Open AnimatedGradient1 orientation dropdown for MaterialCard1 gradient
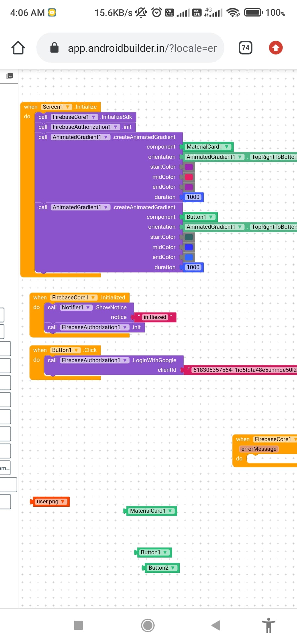The width and height of the screenshot is (297, 644). [215, 157]
